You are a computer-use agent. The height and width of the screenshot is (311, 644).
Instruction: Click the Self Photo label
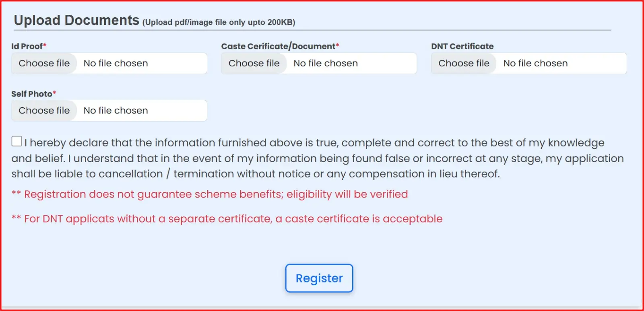tap(32, 94)
